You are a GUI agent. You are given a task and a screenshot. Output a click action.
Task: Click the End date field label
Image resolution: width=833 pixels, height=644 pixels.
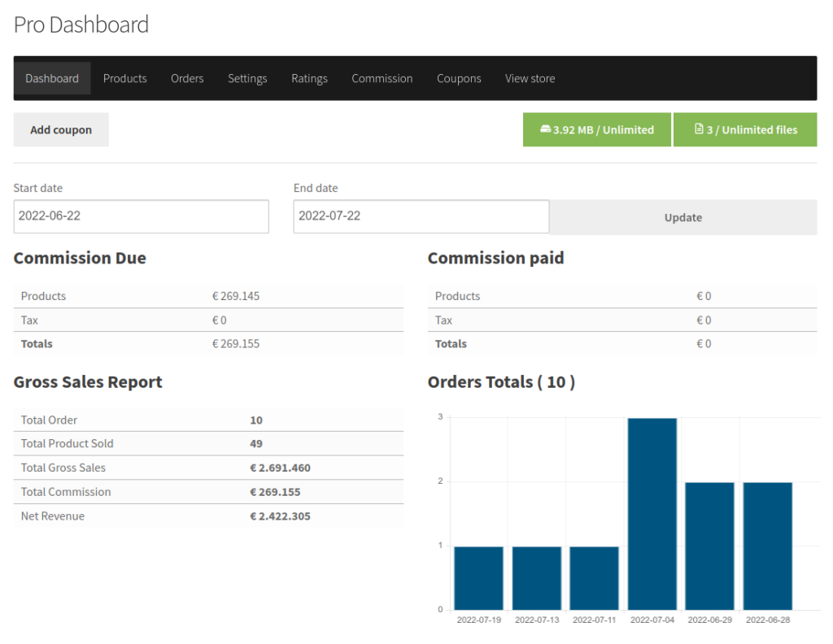[x=316, y=188]
